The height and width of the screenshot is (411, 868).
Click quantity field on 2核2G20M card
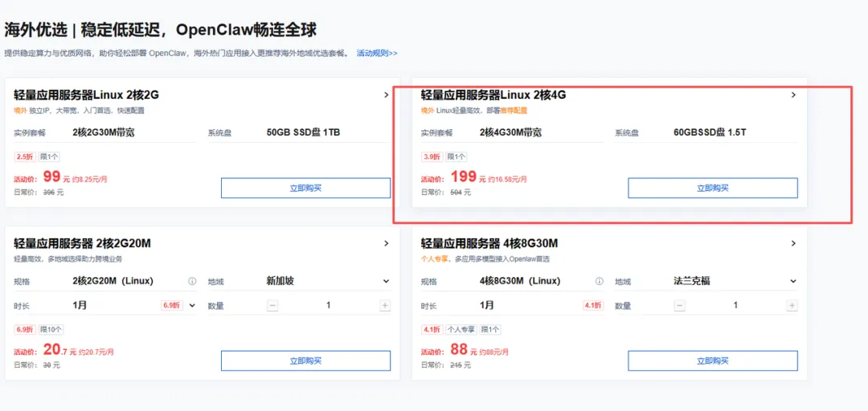coord(328,305)
